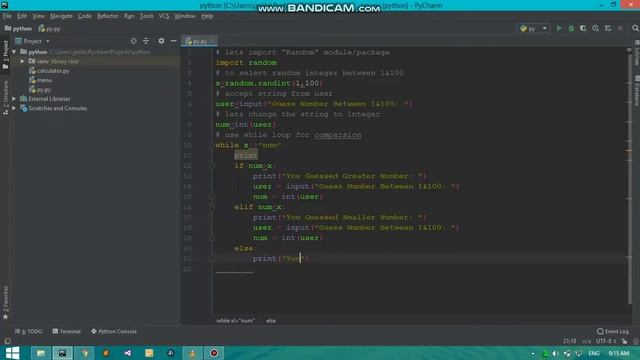Select the menu file in project tree

point(40,80)
